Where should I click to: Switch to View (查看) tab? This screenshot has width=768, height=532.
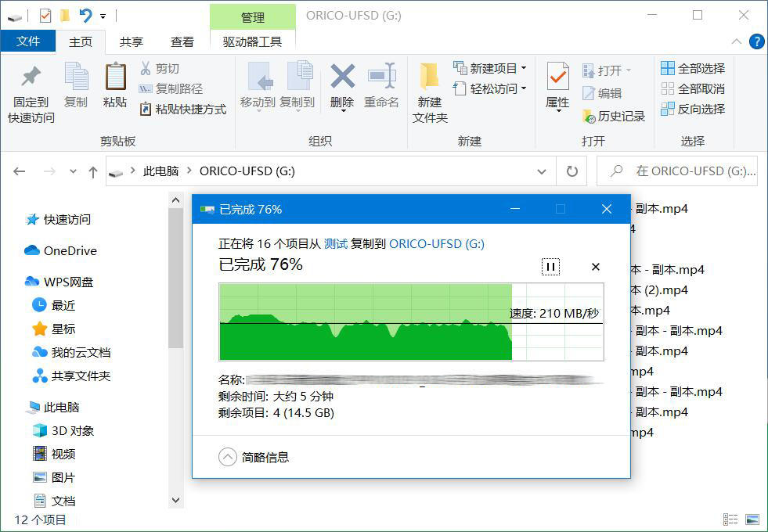pyautogui.click(x=182, y=41)
